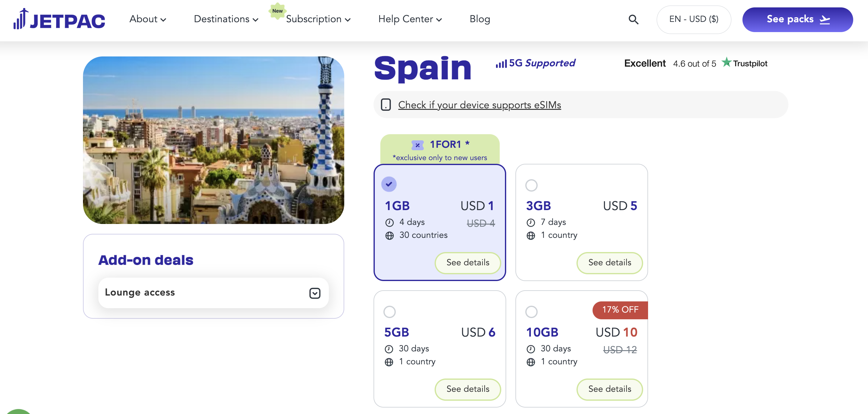Viewport: 868px width, 414px height.
Task: Click the 5G signal bars icon
Action: (x=501, y=63)
